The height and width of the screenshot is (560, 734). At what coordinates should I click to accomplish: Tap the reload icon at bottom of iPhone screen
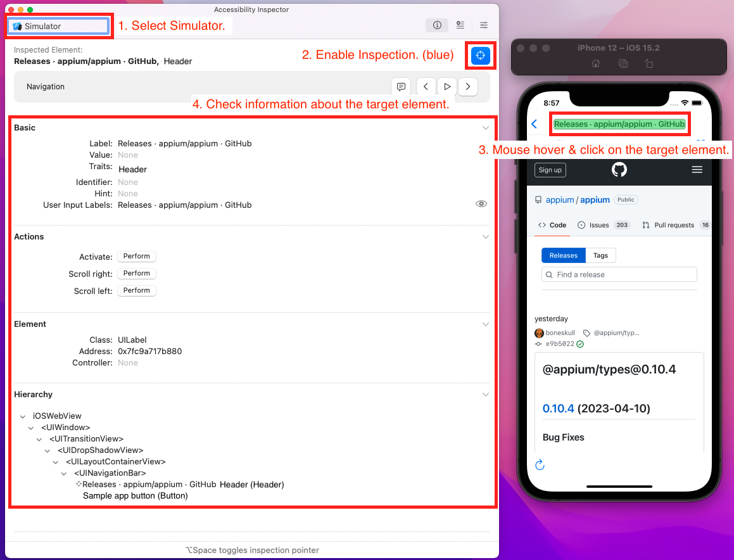click(540, 464)
